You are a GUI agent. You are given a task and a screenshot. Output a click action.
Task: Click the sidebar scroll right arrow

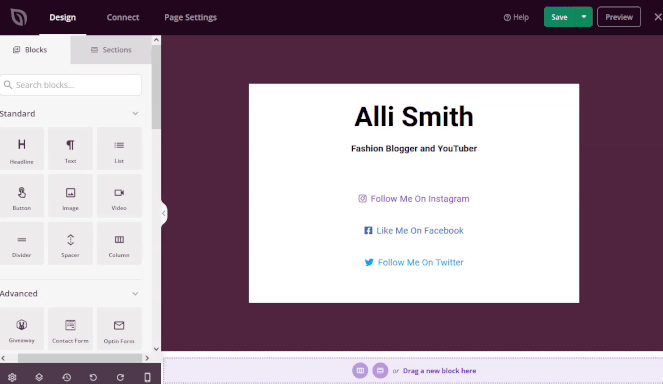(147, 358)
